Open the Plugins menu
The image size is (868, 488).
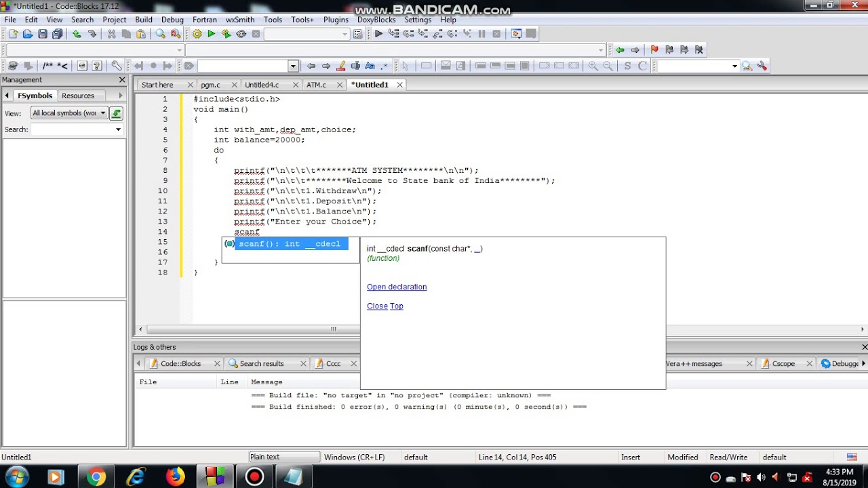tap(336, 20)
